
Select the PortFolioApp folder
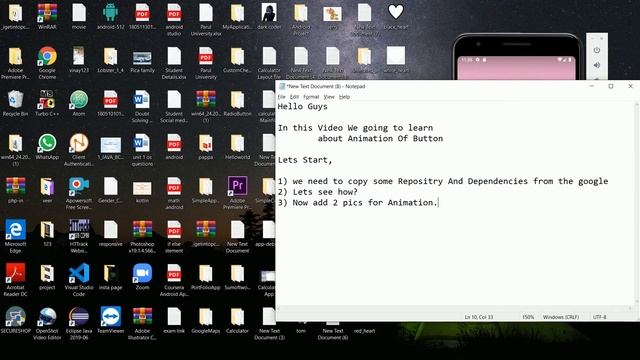click(206, 277)
